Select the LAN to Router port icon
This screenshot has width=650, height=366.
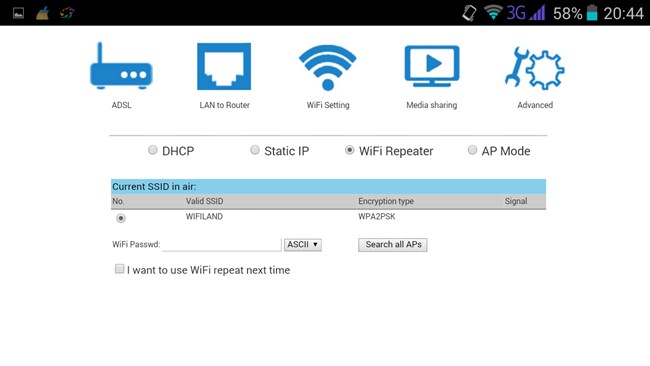(224, 66)
